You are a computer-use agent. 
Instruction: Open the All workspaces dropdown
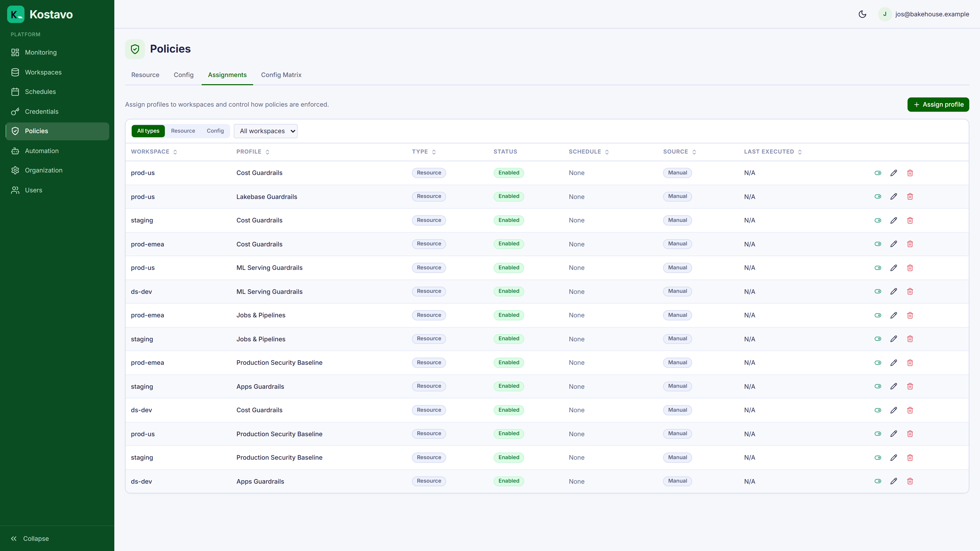click(265, 131)
